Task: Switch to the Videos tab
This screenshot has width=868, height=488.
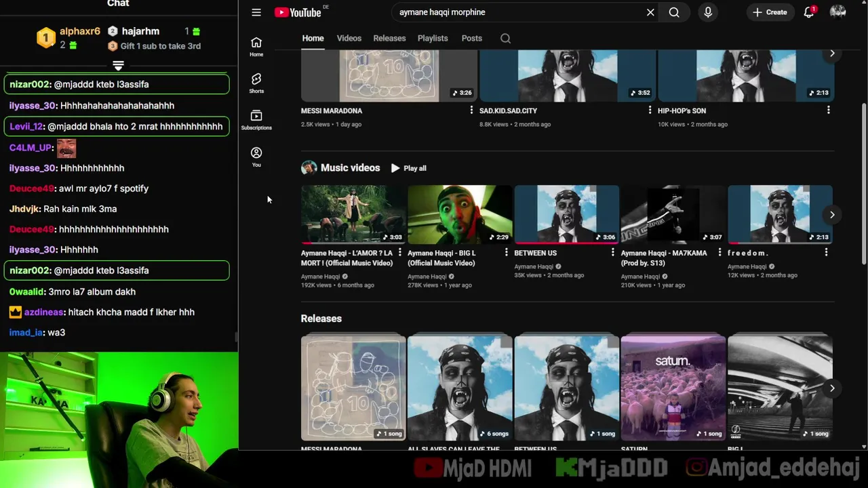Action: coord(349,39)
